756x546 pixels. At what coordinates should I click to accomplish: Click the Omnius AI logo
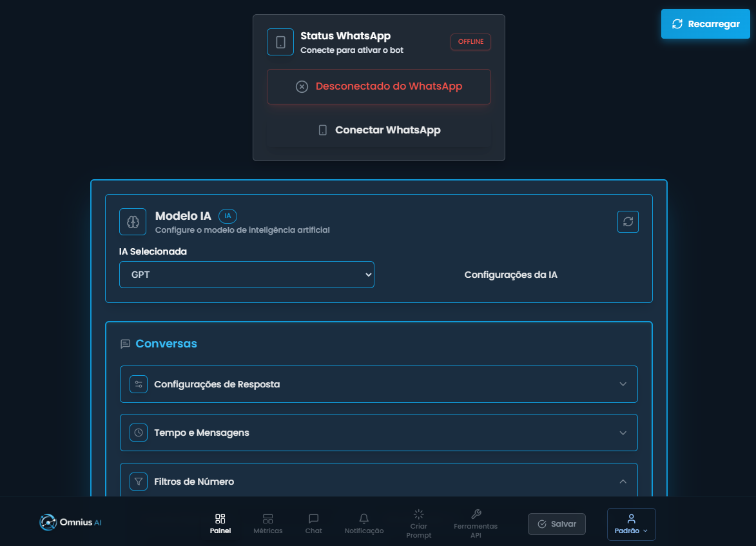tap(70, 523)
